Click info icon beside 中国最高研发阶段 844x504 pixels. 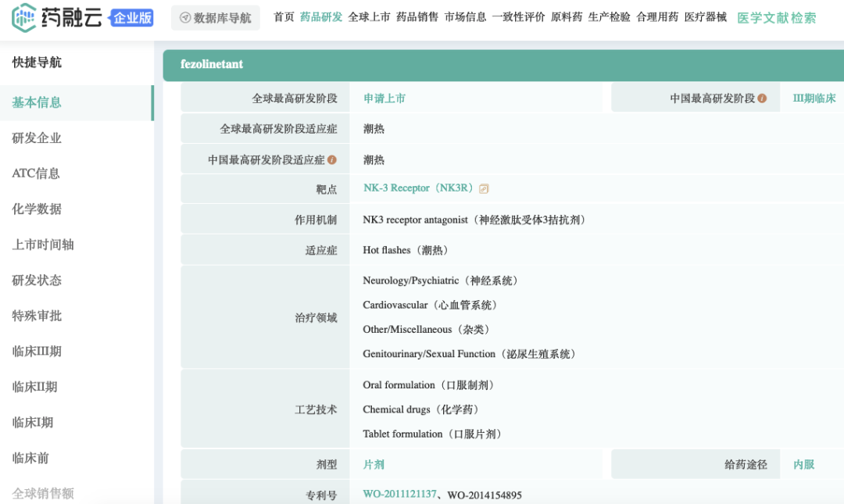(762, 98)
